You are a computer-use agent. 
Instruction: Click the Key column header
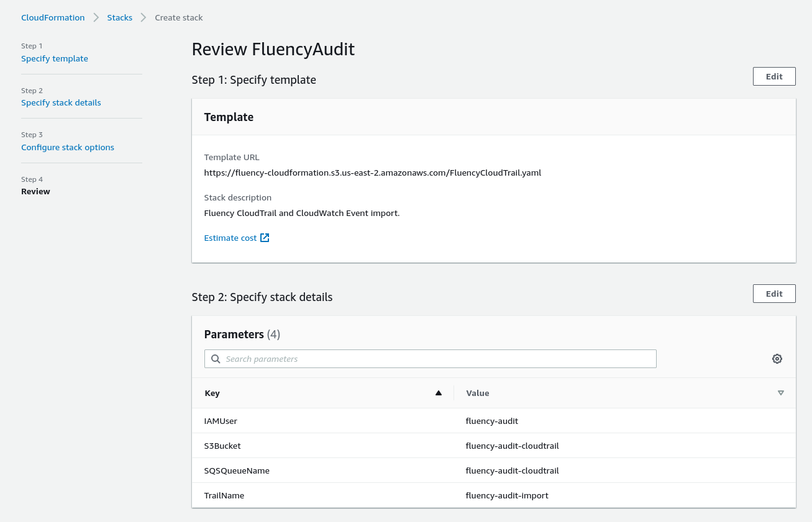pyautogui.click(x=323, y=393)
